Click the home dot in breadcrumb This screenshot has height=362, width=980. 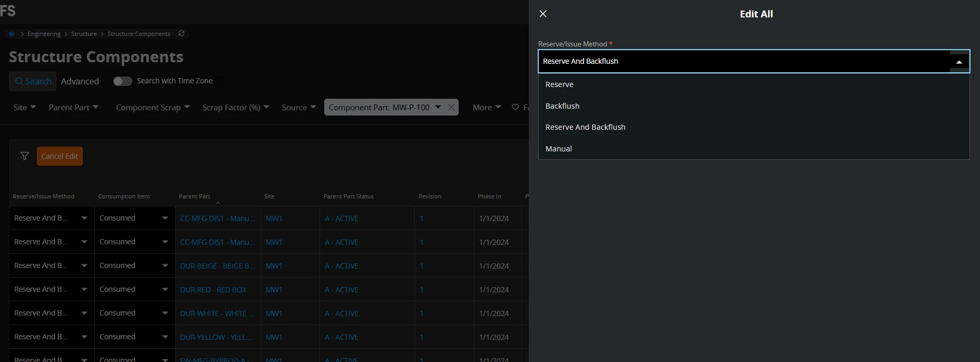coord(12,34)
